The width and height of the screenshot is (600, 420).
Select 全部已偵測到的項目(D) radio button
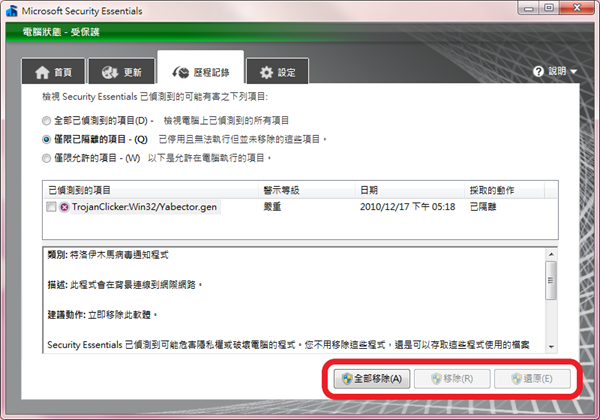[x=46, y=121]
